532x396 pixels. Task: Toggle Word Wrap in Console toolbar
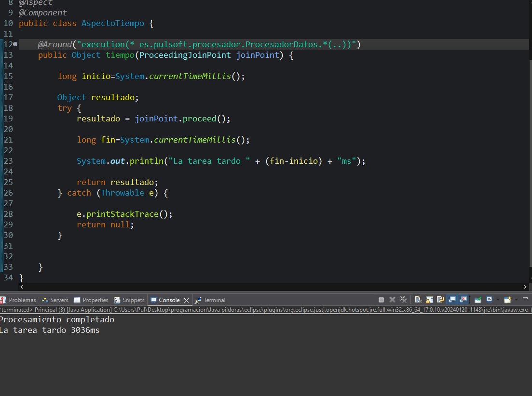pyautogui.click(x=440, y=300)
